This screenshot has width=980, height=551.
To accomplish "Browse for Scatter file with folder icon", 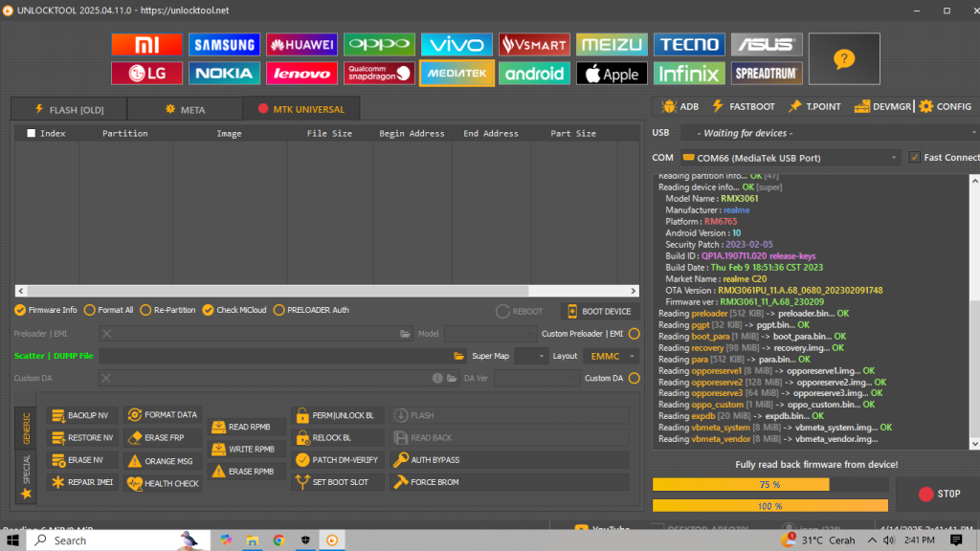I will coord(458,356).
